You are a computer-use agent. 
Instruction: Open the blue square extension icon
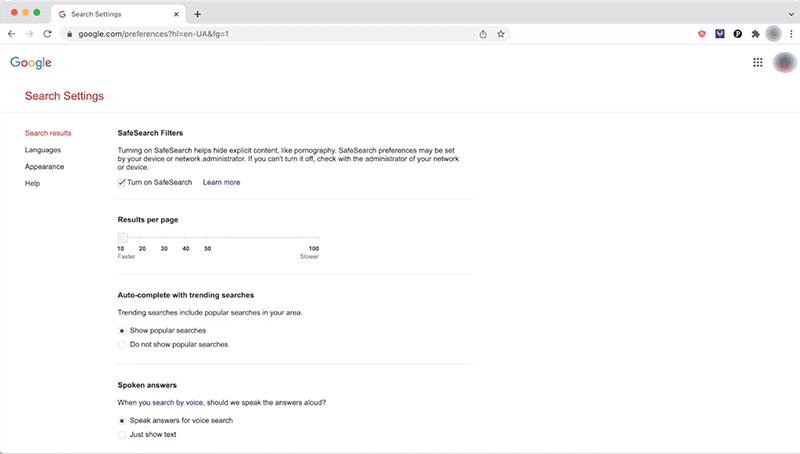(x=720, y=34)
